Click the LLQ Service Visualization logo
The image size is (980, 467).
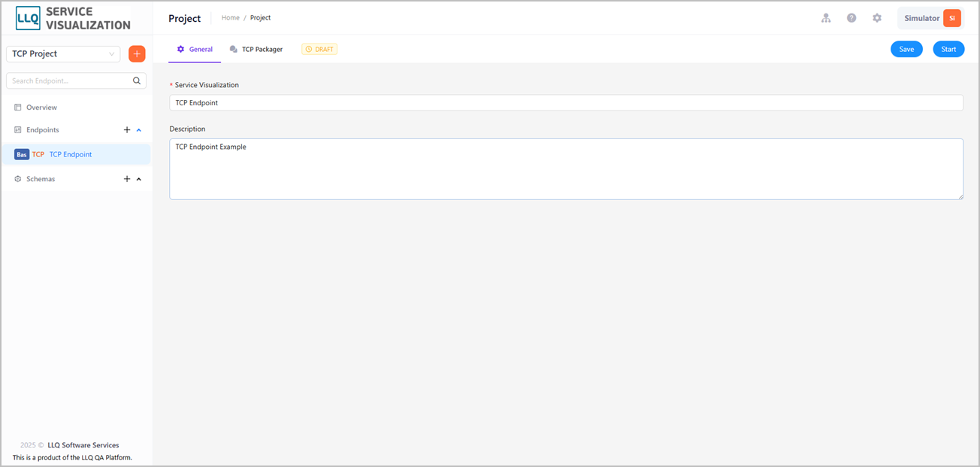[74, 18]
